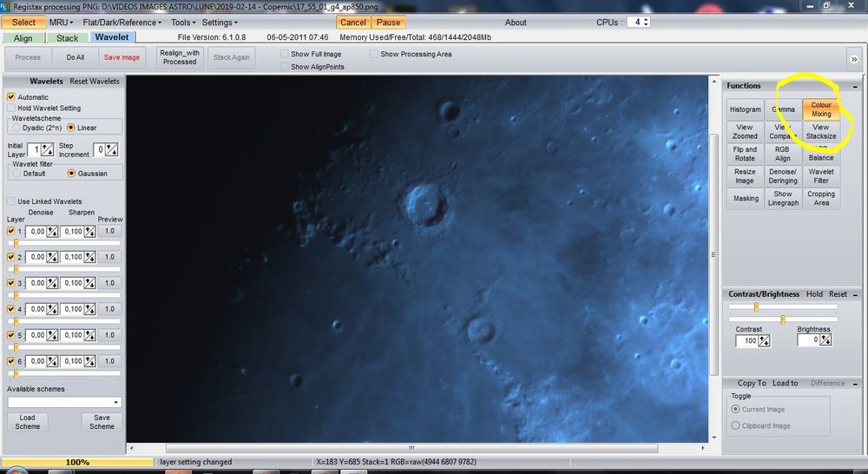Image resolution: width=868 pixels, height=474 pixels.
Task: Click Load Scheme button
Action: [x=27, y=422]
